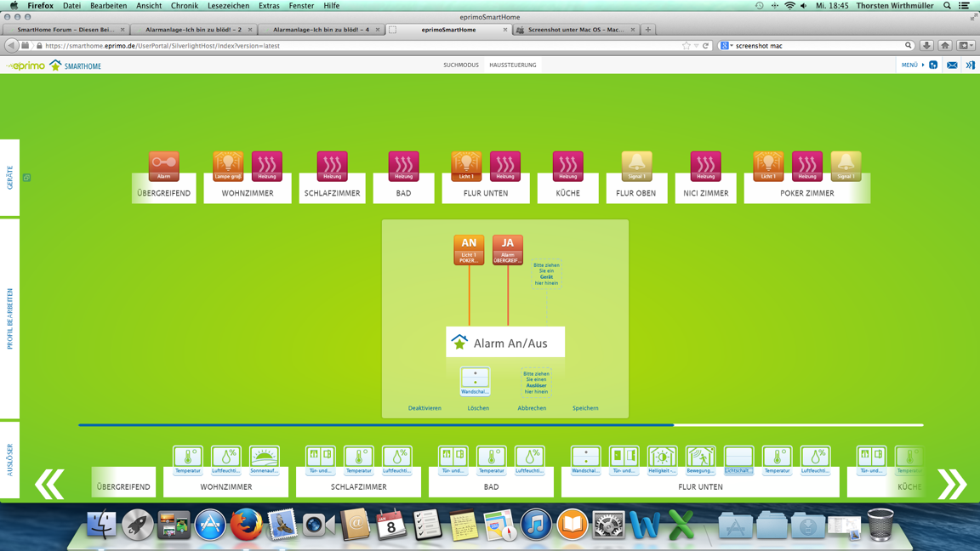Open the Profil bearbeiten side tab

point(10,319)
